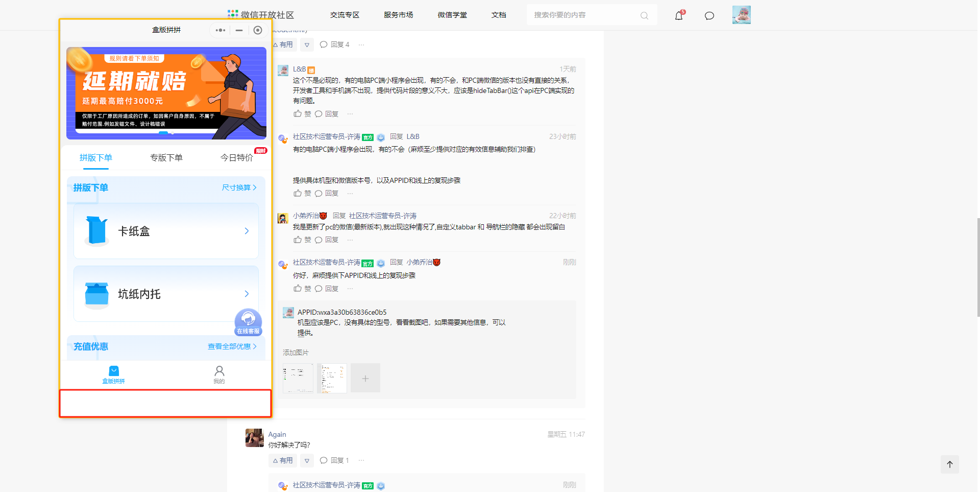The height and width of the screenshot is (492, 980).
Task: Click the 延期就赔 promotional banner
Action: (166, 93)
